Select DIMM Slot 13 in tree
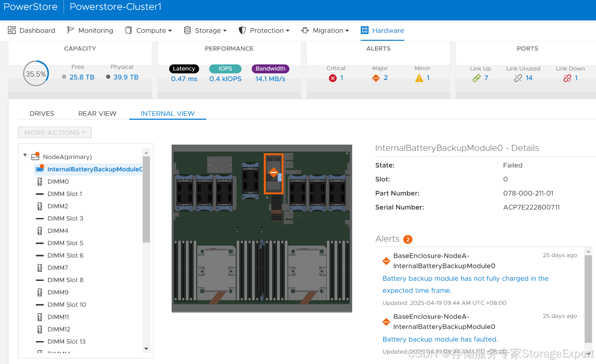596x364 pixels. (x=66, y=342)
